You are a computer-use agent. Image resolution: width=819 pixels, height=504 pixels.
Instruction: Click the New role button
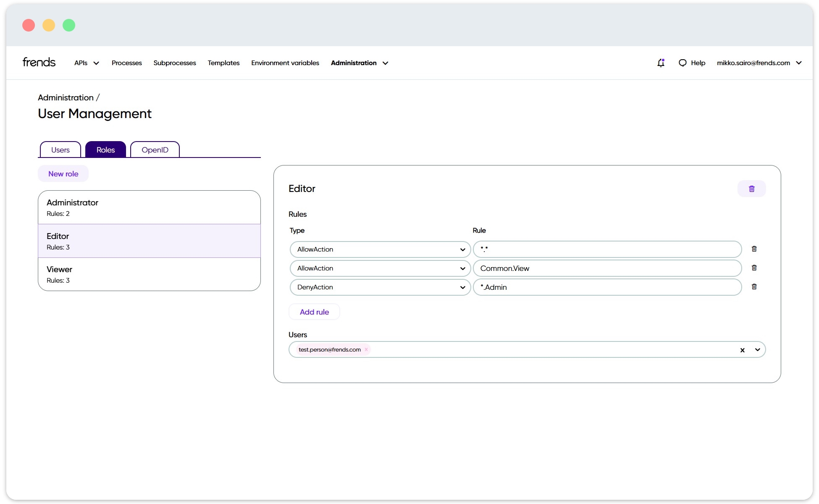[x=63, y=173]
